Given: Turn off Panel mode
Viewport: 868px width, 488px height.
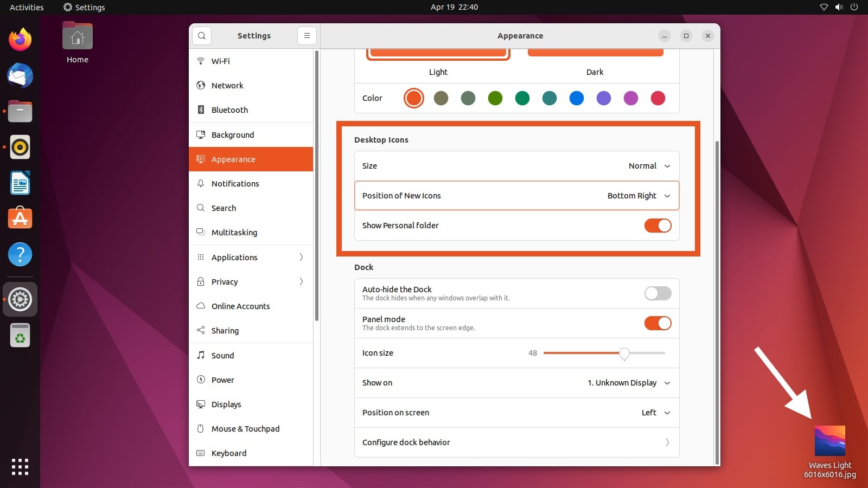Looking at the screenshot, I should (658, 323).
